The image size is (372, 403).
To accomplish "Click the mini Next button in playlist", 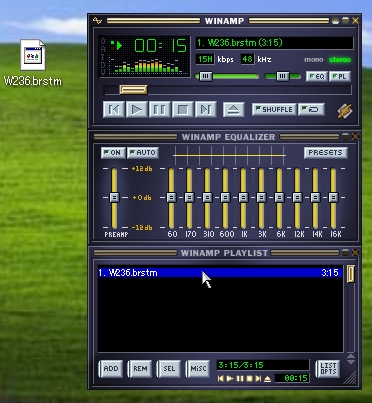I will click(x=258, y=379).
